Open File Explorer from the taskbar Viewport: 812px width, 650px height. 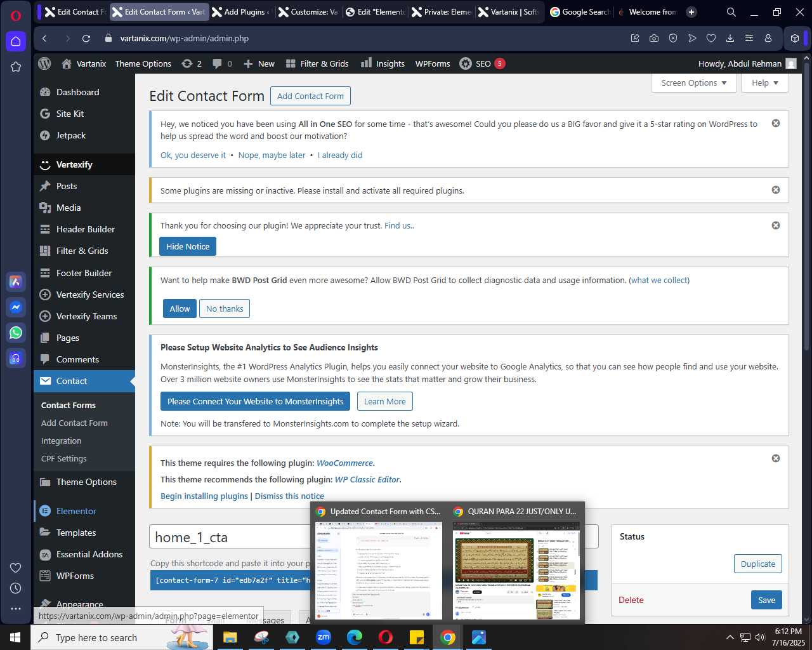click(230, 637)
